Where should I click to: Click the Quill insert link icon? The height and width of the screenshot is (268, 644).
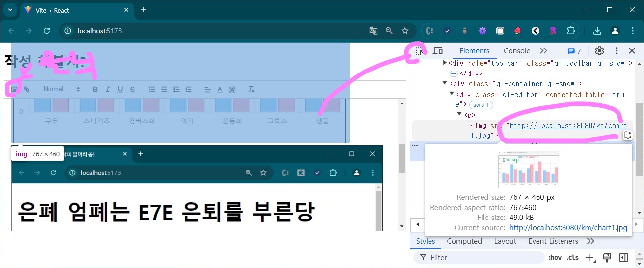tap(27, 89)
